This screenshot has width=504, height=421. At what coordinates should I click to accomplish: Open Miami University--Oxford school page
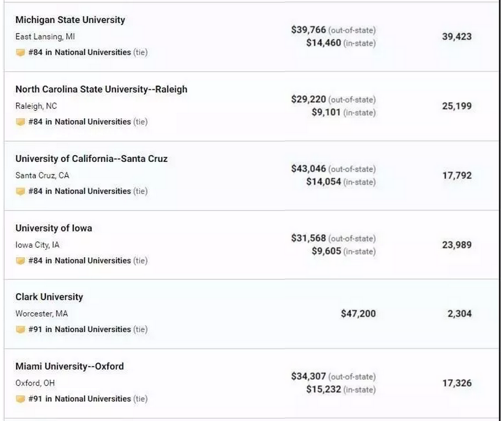(70, 367)
